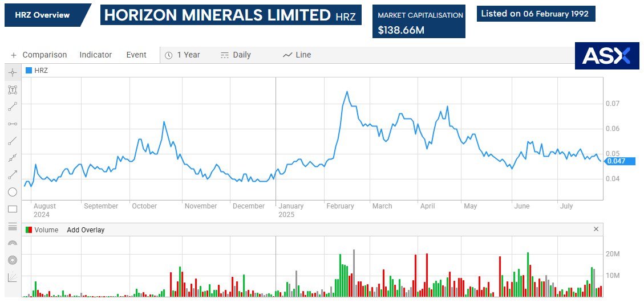
Task: Open the Indicator menu
Action: 95,55
